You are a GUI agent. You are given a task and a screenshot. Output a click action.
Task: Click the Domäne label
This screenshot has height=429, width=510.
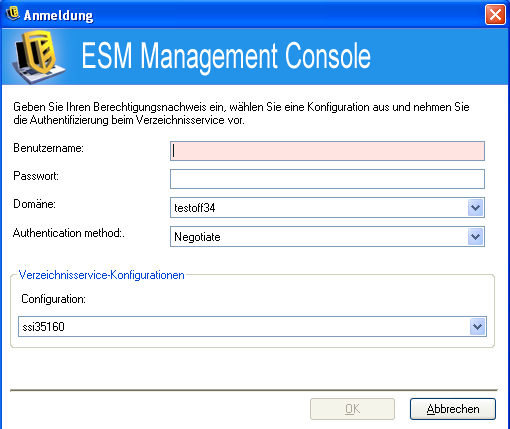(34, 204)
